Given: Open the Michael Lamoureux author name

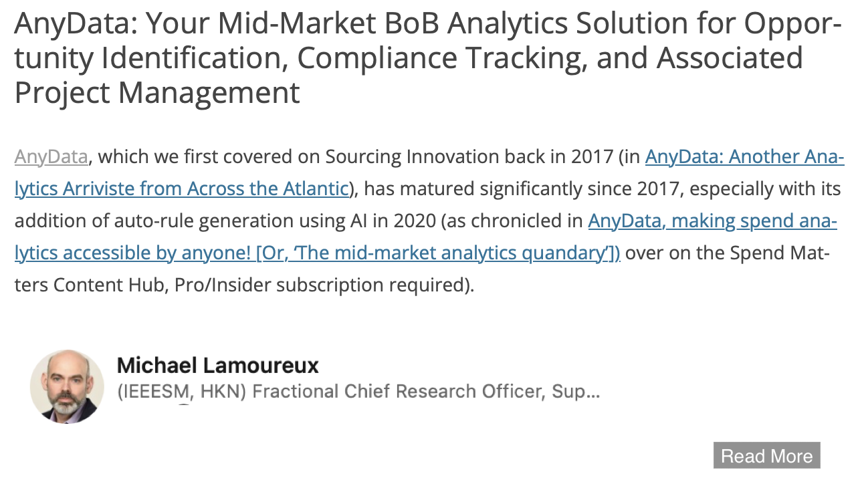Looking at the screenshot, I should (x=218, y=366).
